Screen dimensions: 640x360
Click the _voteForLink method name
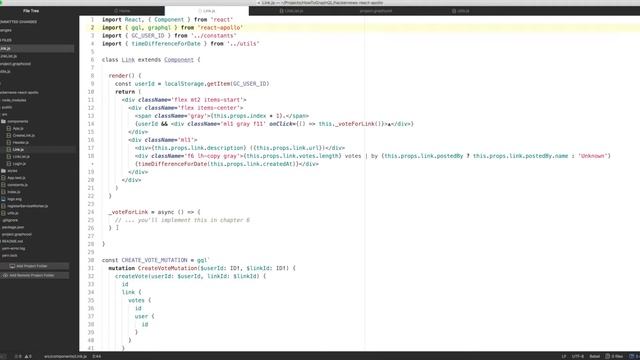(x=128, y=212)
